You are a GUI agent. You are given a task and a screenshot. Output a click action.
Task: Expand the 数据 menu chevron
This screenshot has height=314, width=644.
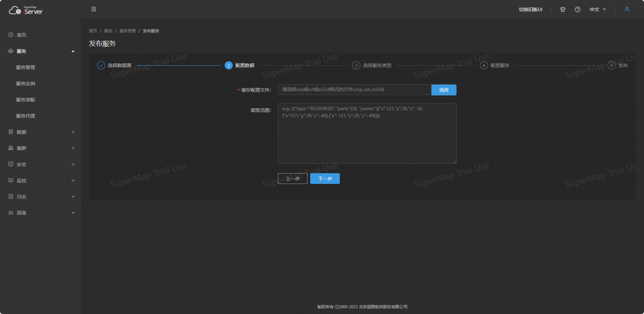click(x=73, y=132)
